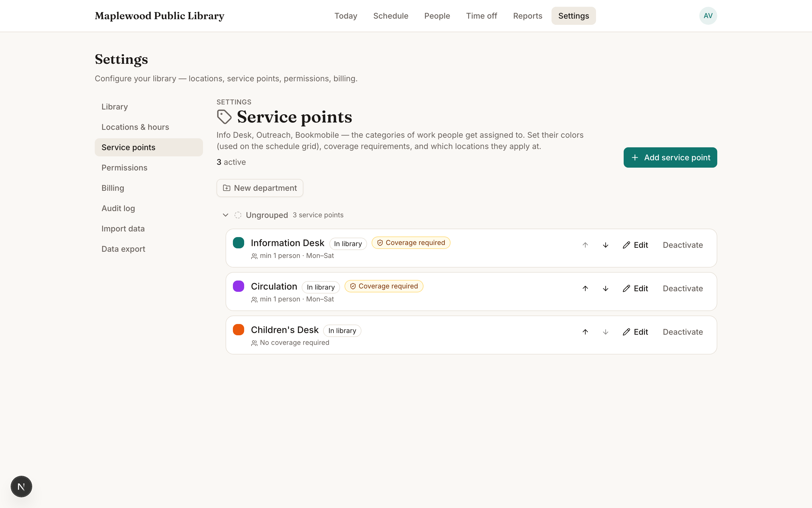The image size is (812, 508).
Task: Move Circulation up in the list
Action: (585, 288)
